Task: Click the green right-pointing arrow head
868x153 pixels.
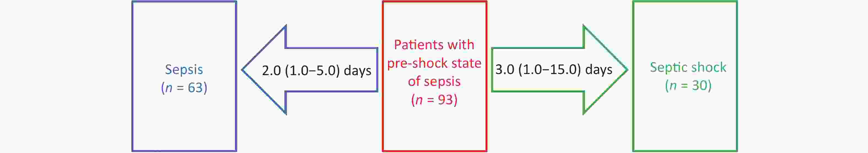Action: pos(605,70)
